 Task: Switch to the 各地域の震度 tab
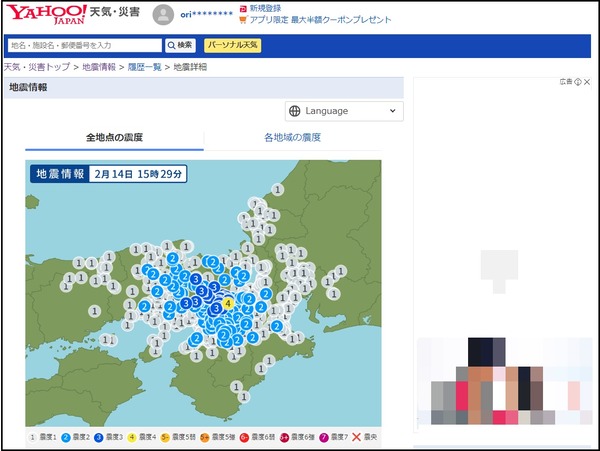point(292,137)
